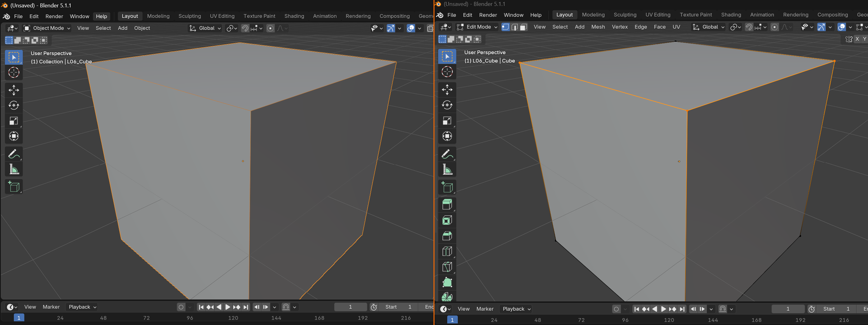Image resolution: width=868 pixels, height=325 pixels.
Task: Select the Cursor tool in Object Mode window
Action: coord(14,72)
